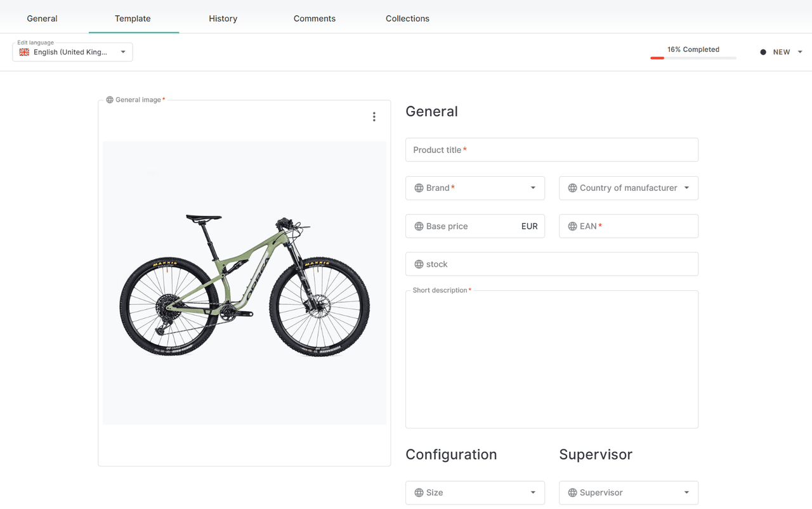The height and width of the screenshot is (509, 812).
Task: Open the Supervisor dropdown
Action: coord(629,493)
